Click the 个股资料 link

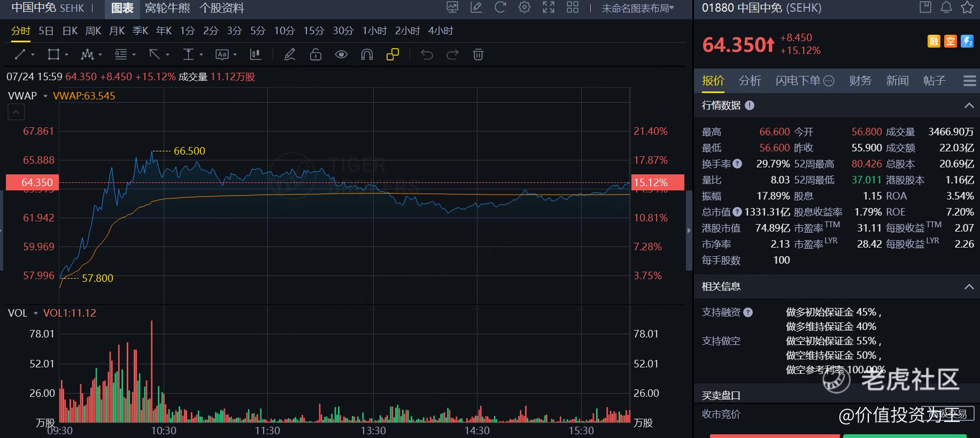pyautogui.click(x=221, y=9)
